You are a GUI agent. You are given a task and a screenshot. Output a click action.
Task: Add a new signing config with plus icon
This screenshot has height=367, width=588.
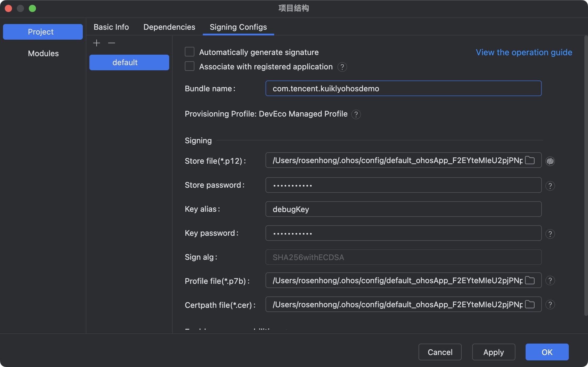[97, 43]
